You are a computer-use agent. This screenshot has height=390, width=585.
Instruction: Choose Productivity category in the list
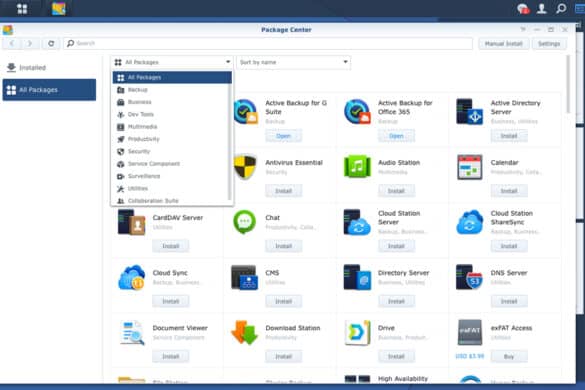click(x=172, y=139)
